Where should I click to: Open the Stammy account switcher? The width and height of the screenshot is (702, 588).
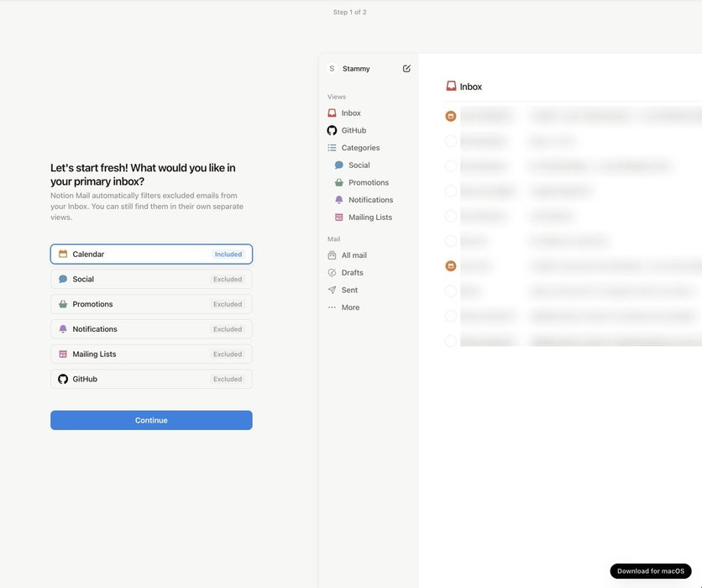[x=356, y=69]
